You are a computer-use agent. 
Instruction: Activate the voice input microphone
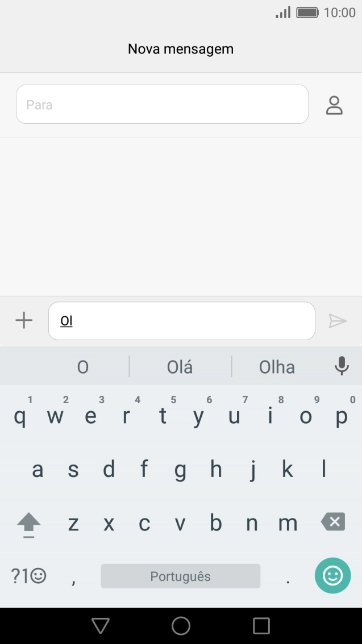coord(342,366)
